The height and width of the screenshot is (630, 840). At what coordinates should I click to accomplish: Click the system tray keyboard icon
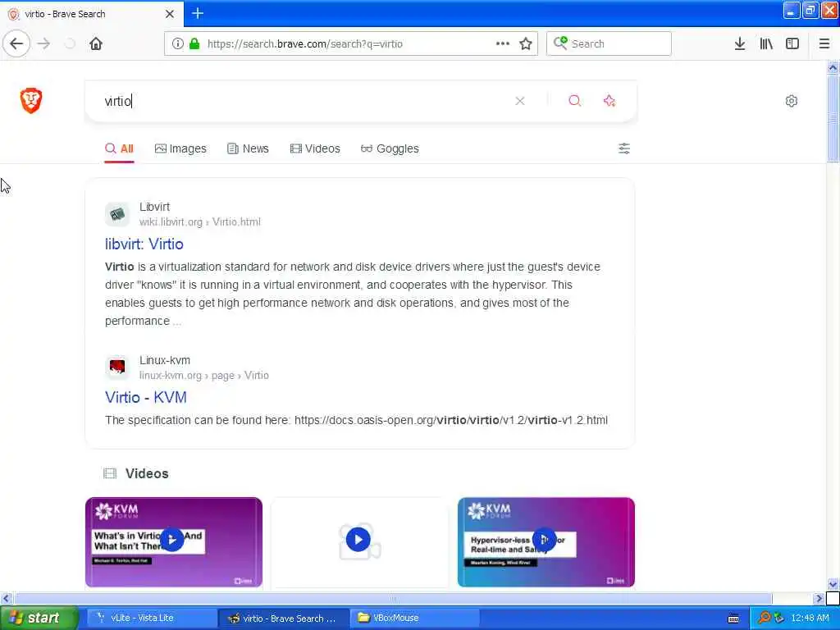[733, 619]
